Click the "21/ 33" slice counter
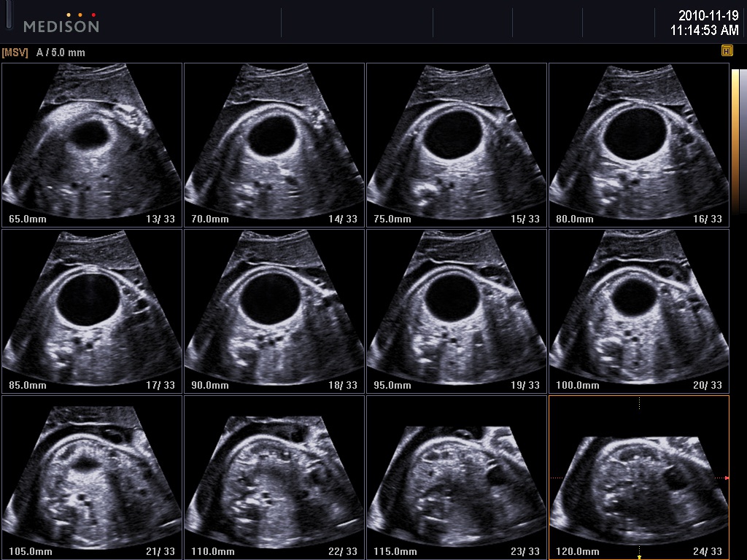Screen dimensions: 747x560 coord(160,551)
